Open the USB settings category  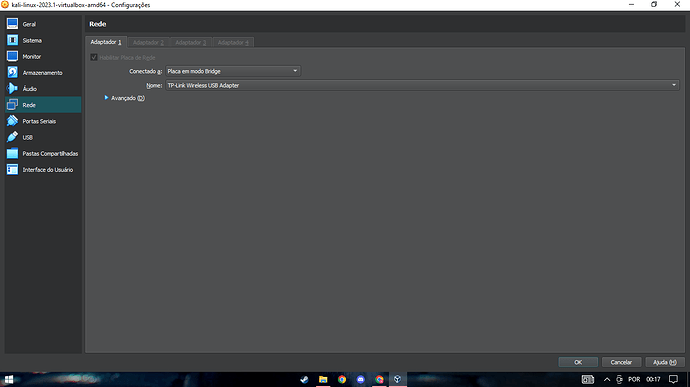43,137
